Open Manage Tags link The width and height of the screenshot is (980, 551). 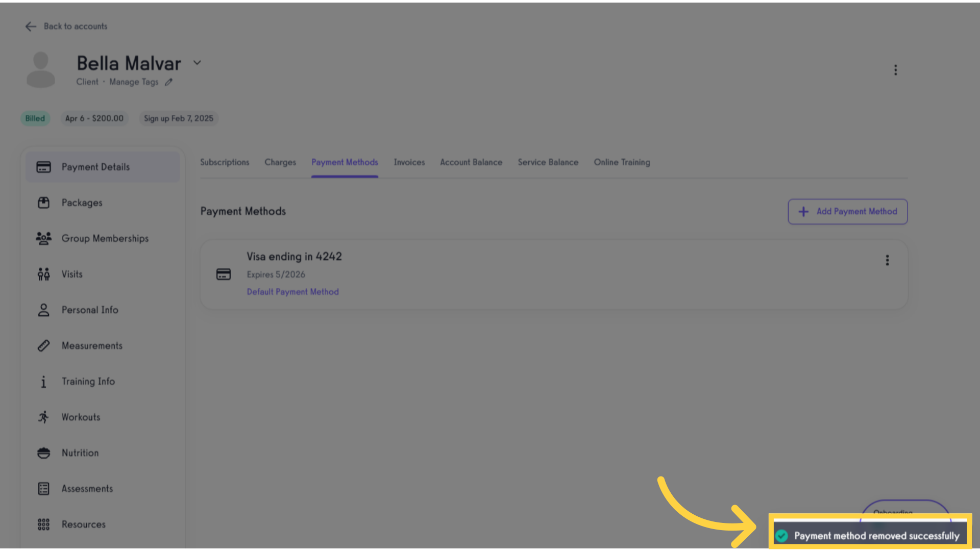[x=134, y=82]
